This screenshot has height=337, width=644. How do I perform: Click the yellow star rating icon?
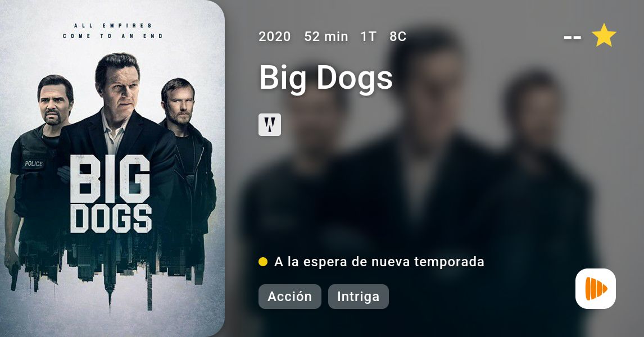604,36
